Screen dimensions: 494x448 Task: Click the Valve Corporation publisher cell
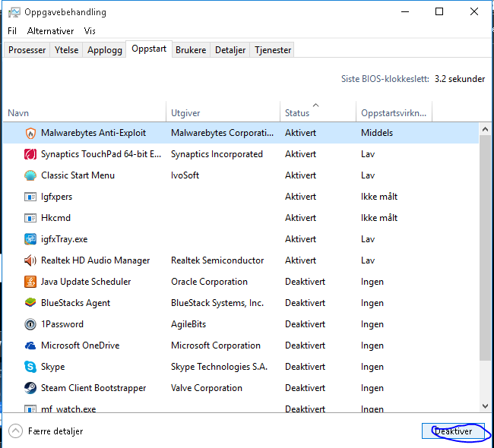pyautogui.click(x=207, y=388)
